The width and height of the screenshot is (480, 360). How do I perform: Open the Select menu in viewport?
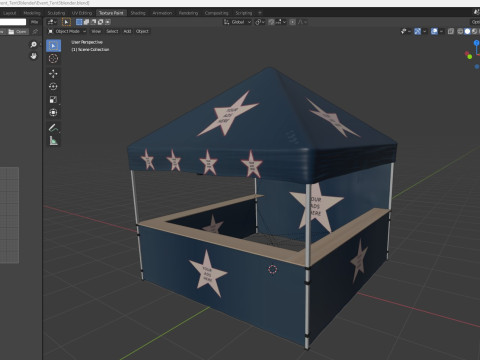click(x=112, y=31)
